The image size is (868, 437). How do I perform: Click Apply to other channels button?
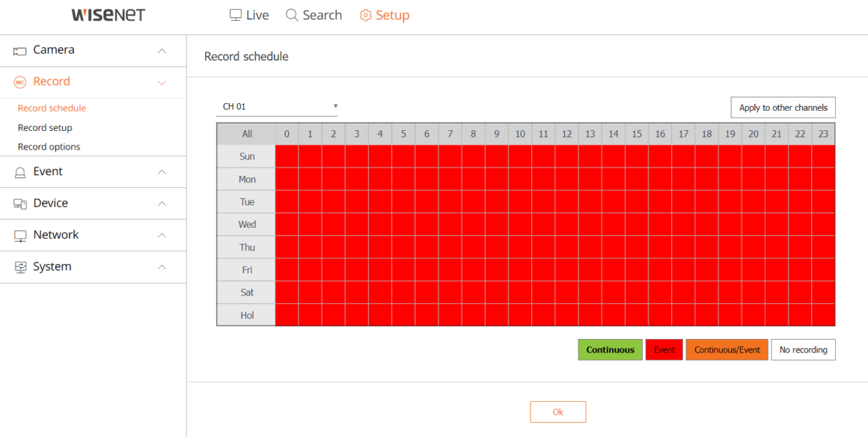point(783,108)
